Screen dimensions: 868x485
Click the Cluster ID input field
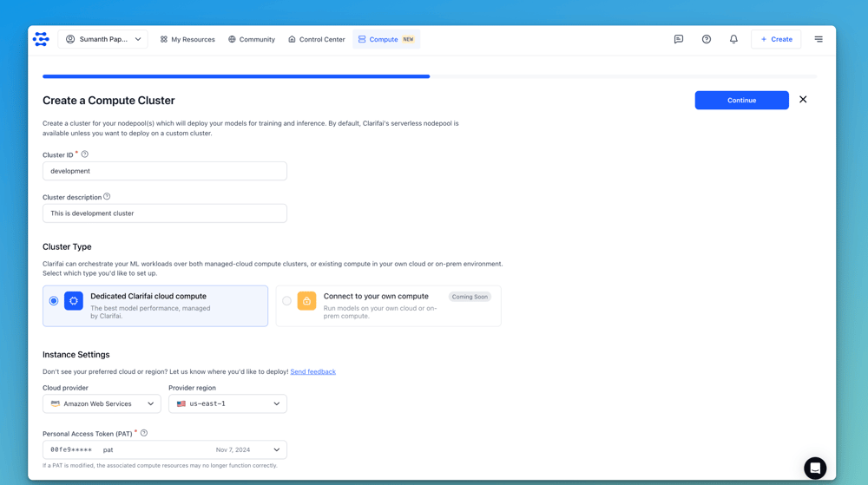tap(164, 171)
